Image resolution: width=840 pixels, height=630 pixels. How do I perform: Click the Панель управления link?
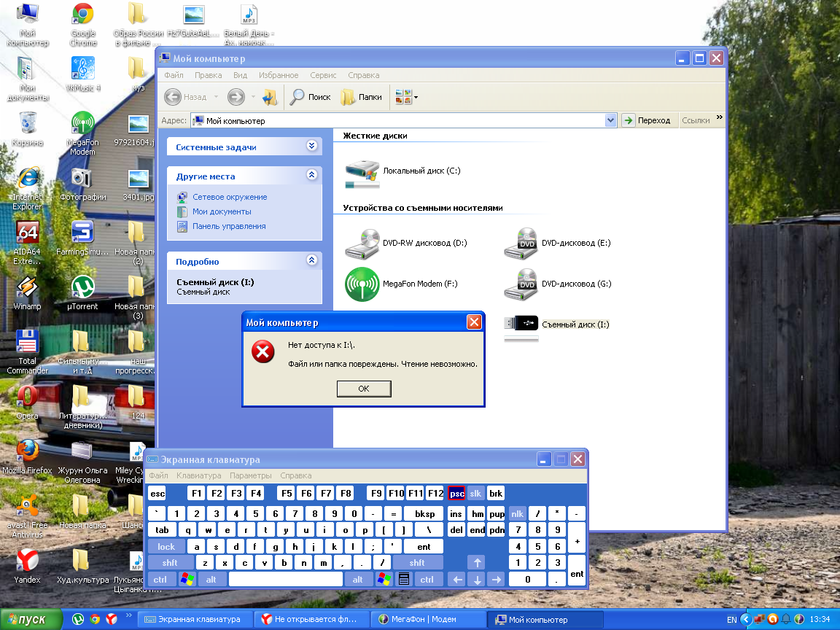pos(229,226)
